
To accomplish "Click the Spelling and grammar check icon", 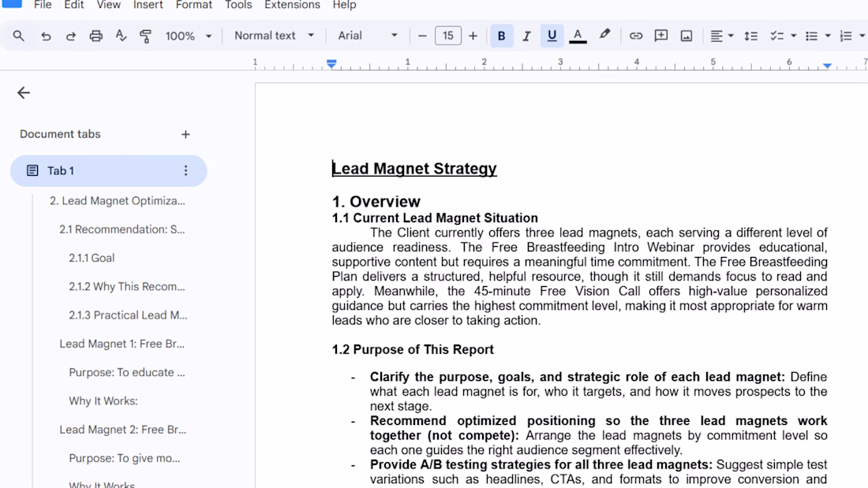I will click(121, 36).
